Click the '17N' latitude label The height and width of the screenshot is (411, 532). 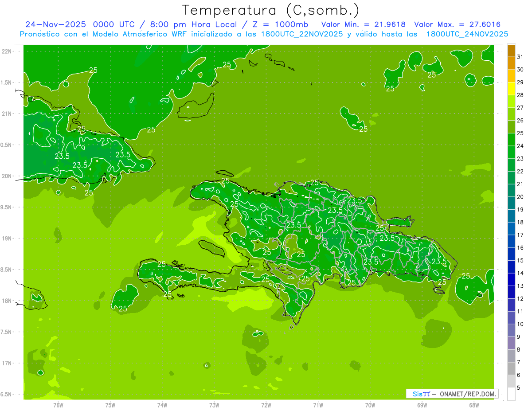(7, 363)
